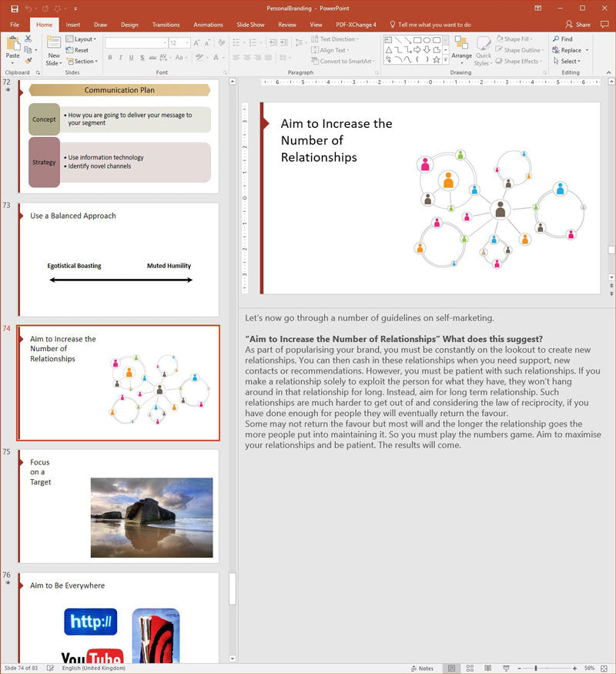Open the Shape Fill dropdown
Viewport: 616px width, 674px height.
coord(514,39)
